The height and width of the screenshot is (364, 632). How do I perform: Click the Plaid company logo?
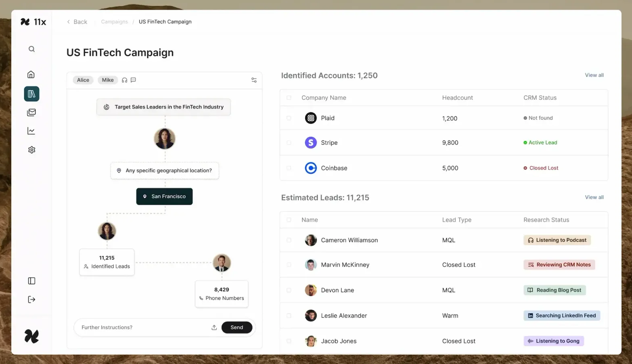coord(311,118)
